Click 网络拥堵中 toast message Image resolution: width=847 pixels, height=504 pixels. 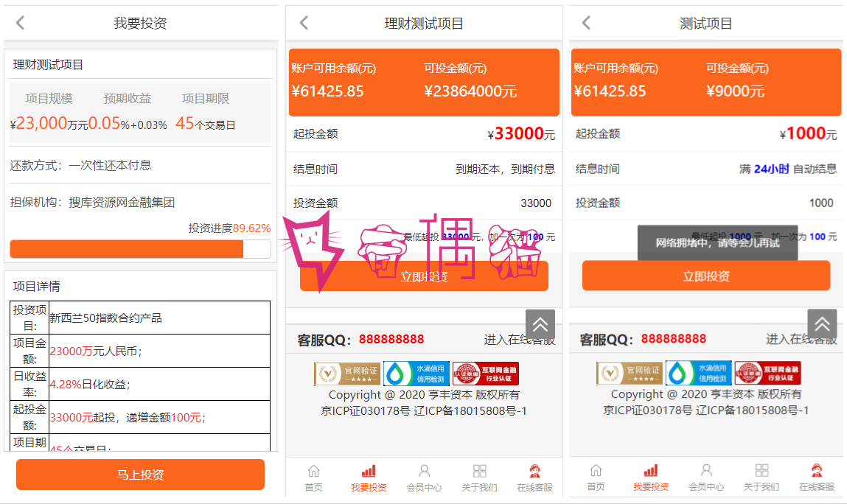pyautogui.click(x=717, y=242)
